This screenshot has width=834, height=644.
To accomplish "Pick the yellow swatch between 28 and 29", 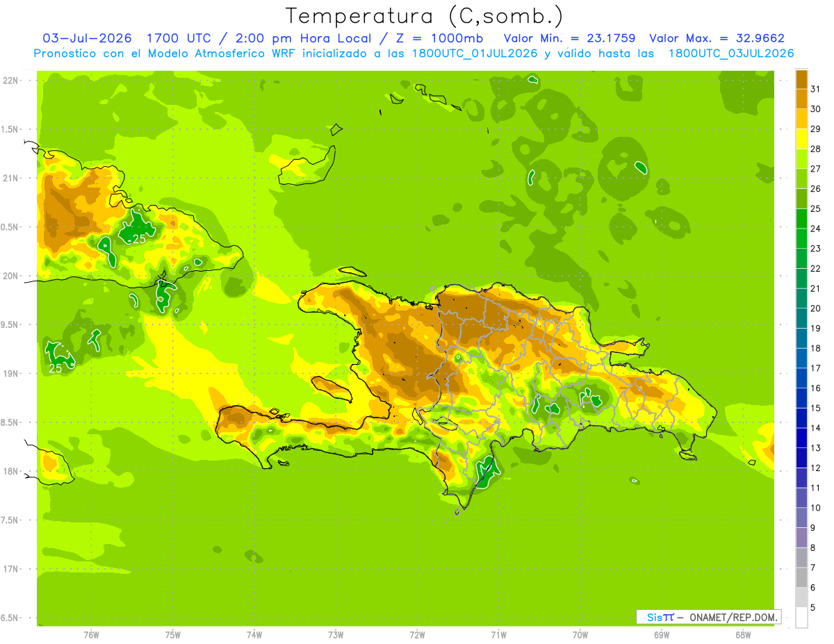I will coord(802,139).
